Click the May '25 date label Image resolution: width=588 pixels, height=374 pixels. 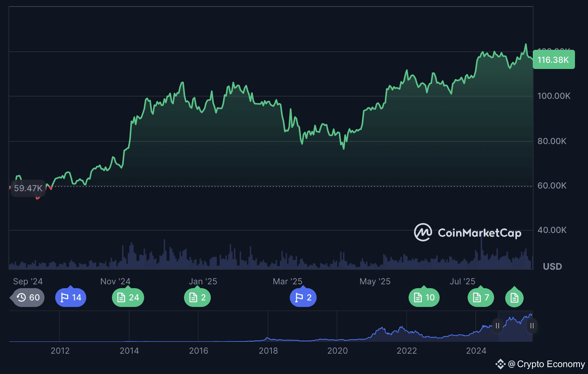pyautogui.click(x=375, y=281)
